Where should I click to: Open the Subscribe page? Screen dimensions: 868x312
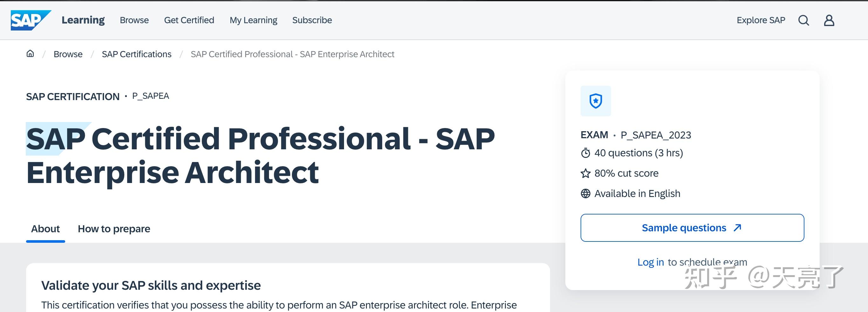312,20
